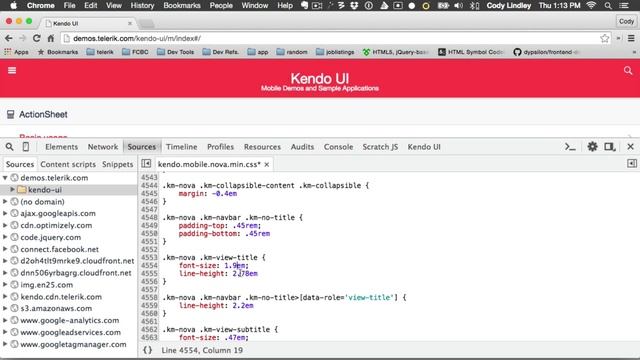
Task: Open the Kendo UI DevTools panel
Action: (x=424, y=147)
